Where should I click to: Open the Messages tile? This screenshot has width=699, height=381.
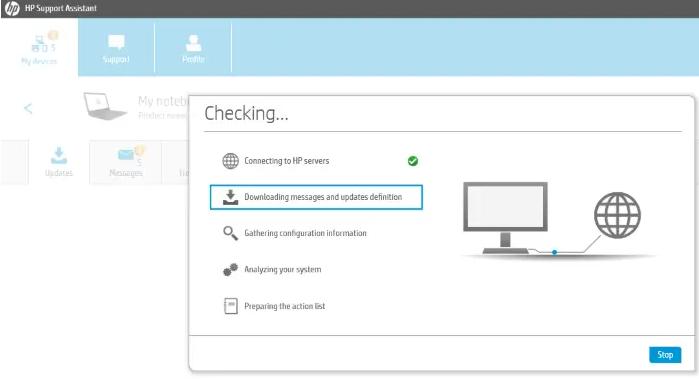126,162
